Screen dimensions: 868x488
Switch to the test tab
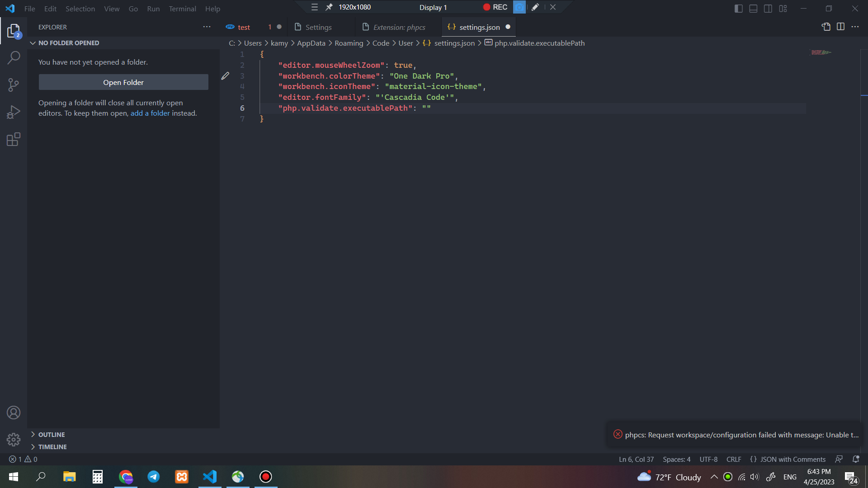click(x=244, y=27)
